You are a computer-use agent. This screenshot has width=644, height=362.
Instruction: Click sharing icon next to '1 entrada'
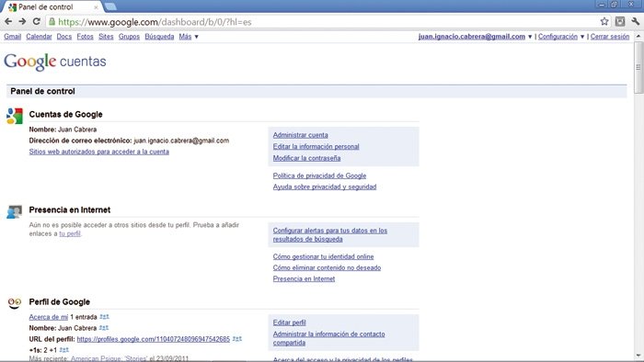point(104,316)
